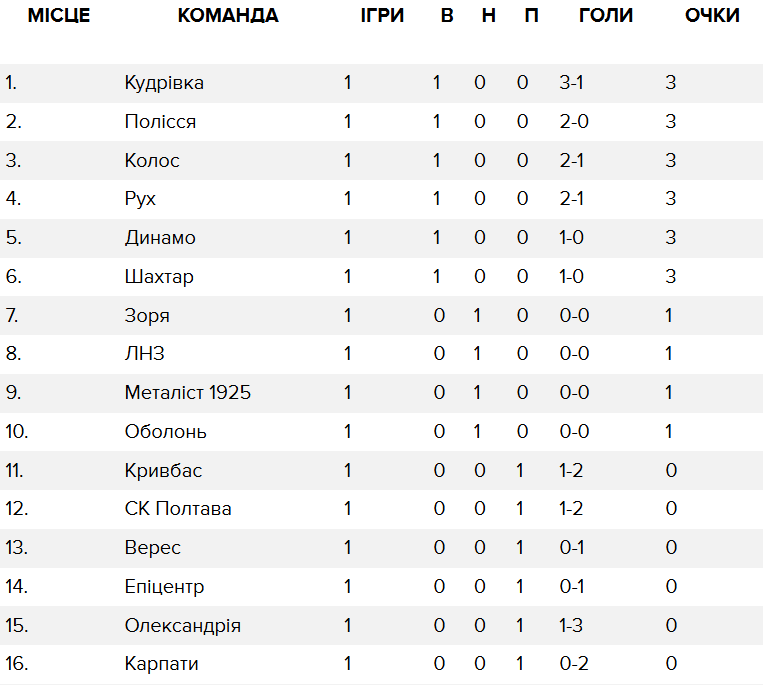Screen dimensions: 763x685
Task: Click the КОМАНДА column header
Action: (228, 16)
